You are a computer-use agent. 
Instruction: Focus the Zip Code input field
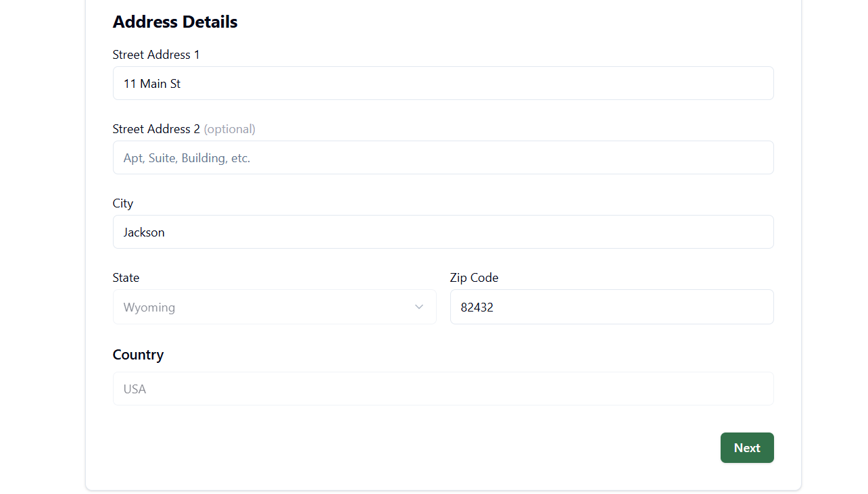(x=612, y=307)
